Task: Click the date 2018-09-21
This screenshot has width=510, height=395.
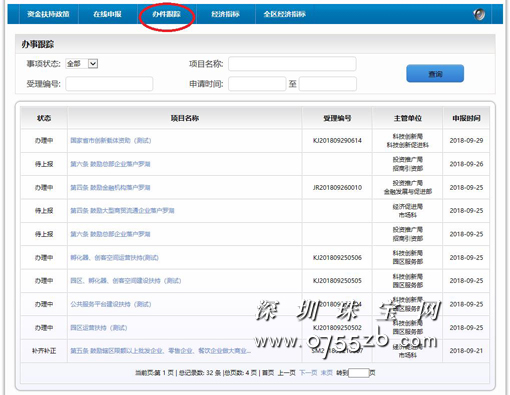Action: [x=466, y=351]
